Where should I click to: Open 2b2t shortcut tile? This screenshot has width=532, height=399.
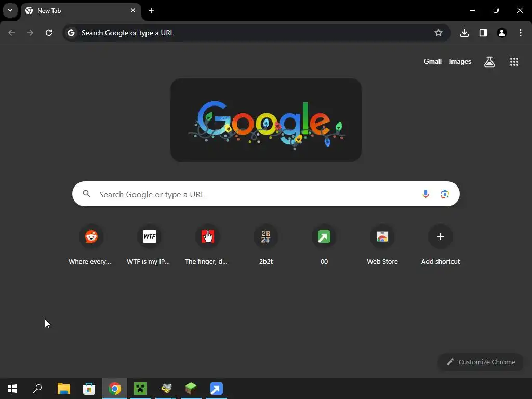point(265,245)
